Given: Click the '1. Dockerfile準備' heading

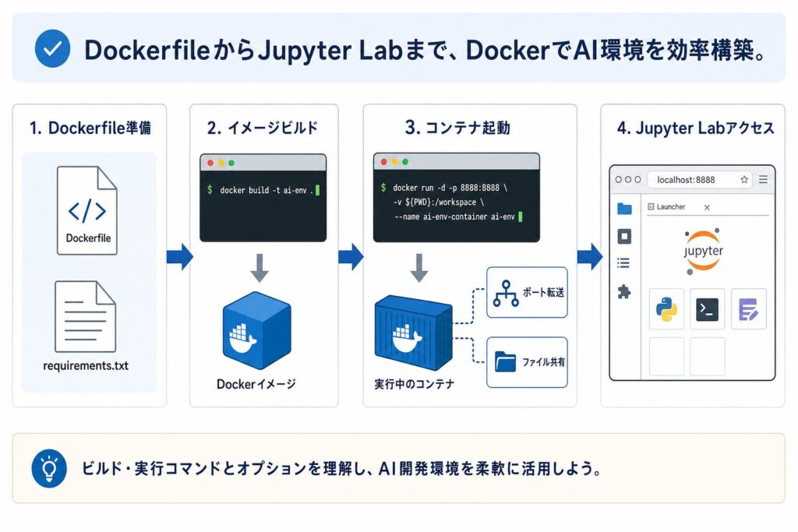Looking at the screenshot, I should (90, 128).
